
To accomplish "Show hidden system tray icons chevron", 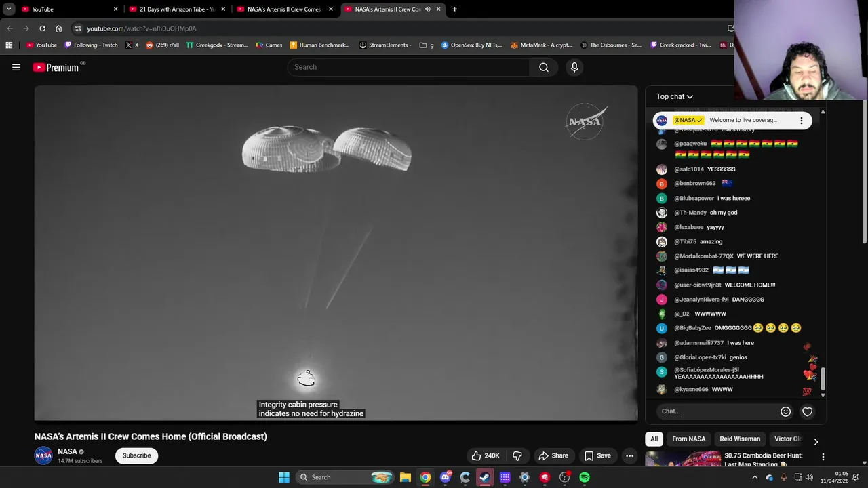I will point(755,477).
